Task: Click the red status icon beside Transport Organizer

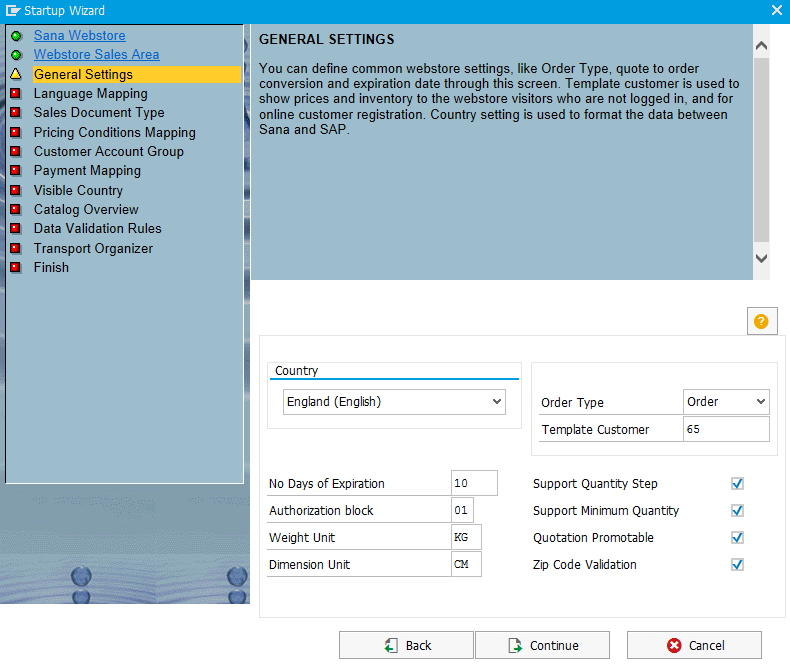Action: click(x=16, y=248)
